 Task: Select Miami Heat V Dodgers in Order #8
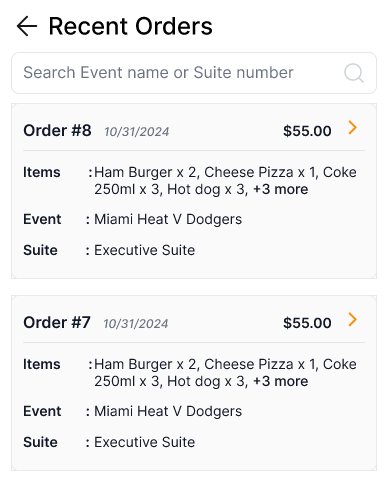click(168, 219)
